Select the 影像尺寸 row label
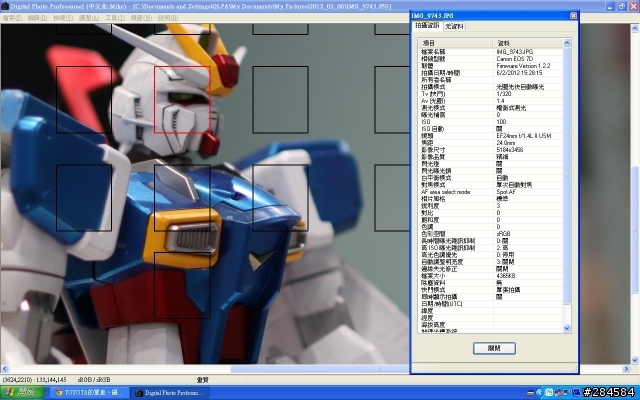The height and width of the screenshot is (400, 640). click(x=433, y=150)
